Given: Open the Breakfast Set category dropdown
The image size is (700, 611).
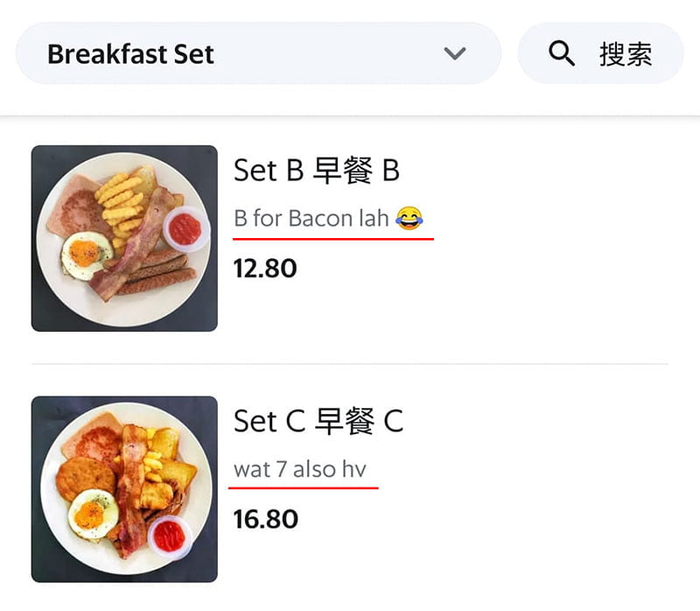Looking at the screenshot, I should coord(258,53).
